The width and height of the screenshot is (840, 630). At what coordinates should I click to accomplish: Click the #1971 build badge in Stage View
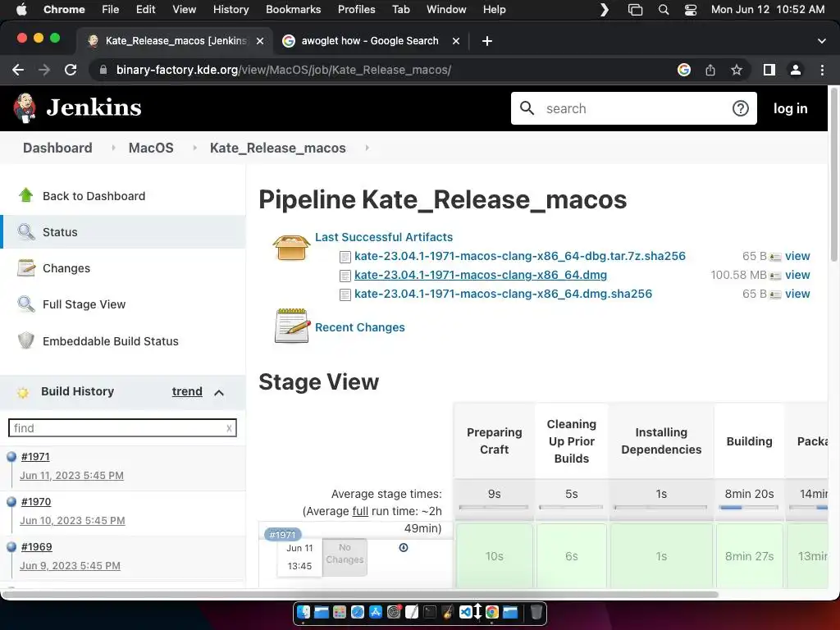coord(282,534)
